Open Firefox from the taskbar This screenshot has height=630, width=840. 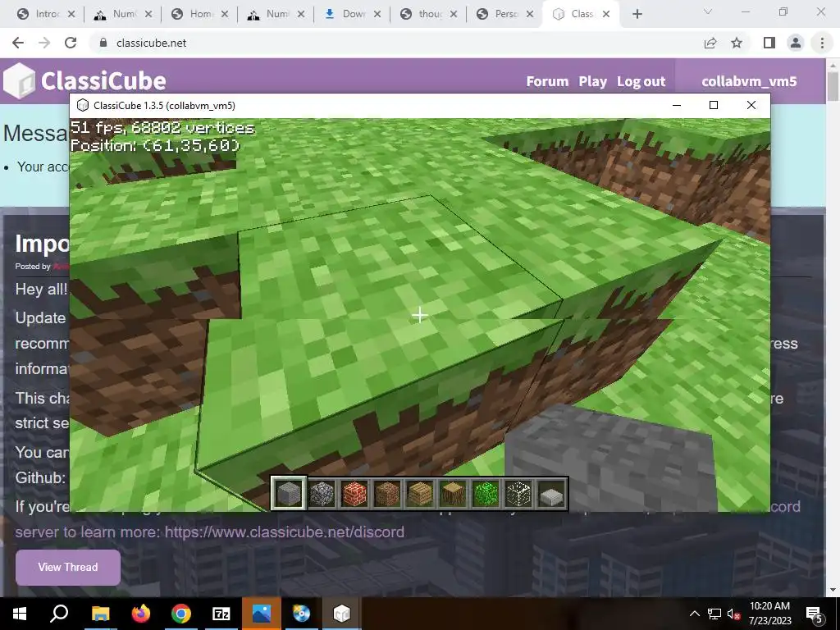(141, 614)
